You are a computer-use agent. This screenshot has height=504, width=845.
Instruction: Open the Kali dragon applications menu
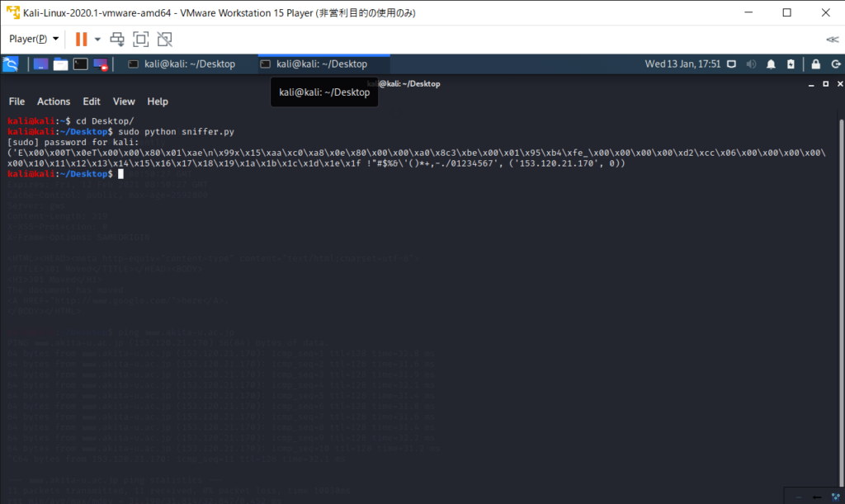pyautogui.click(x=11, y=64)
